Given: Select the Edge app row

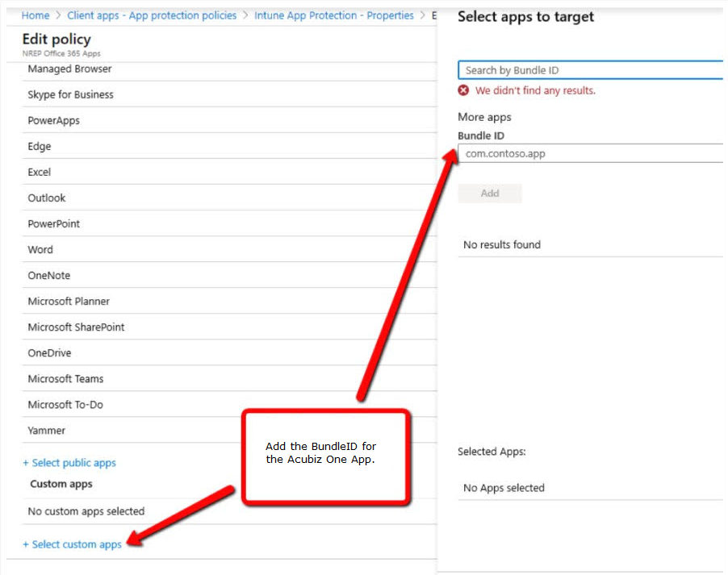Looking at the screenshot, I should click(x=229, y=146).
